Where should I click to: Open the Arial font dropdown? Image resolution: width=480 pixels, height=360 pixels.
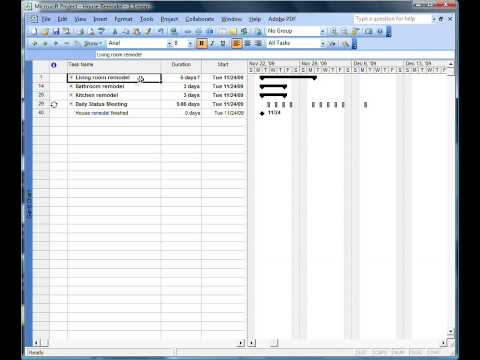click(x=169, y=43)
